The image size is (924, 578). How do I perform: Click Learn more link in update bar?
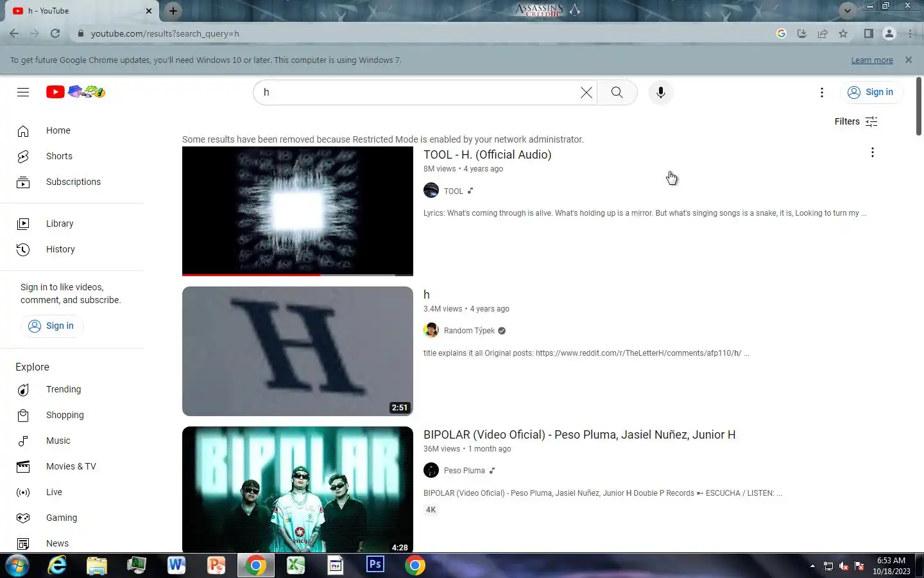pos(871,60)
